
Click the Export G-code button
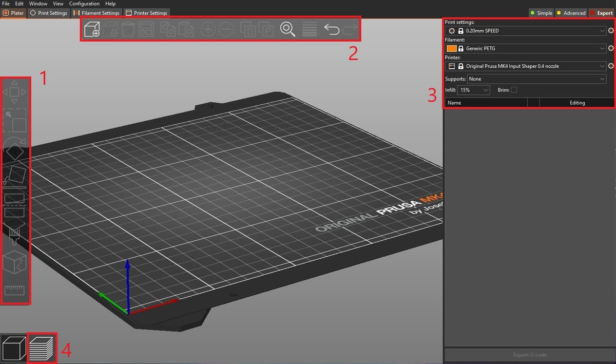click(529, 355)
